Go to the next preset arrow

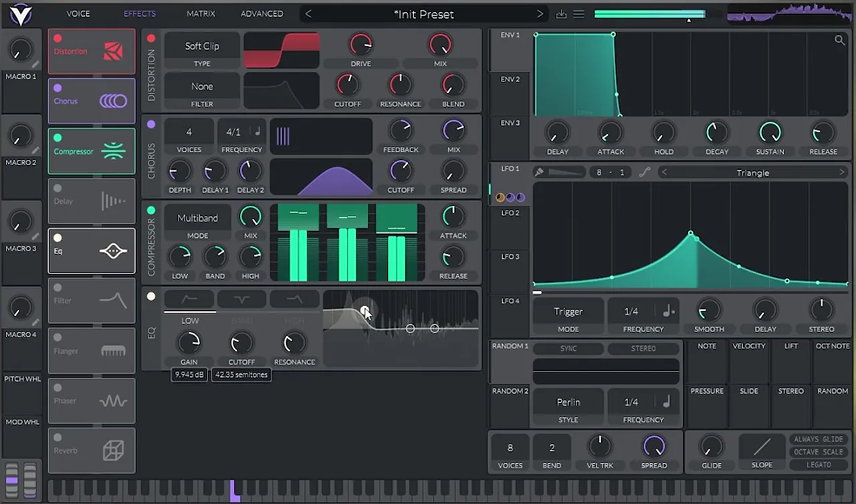coord(540,13)
